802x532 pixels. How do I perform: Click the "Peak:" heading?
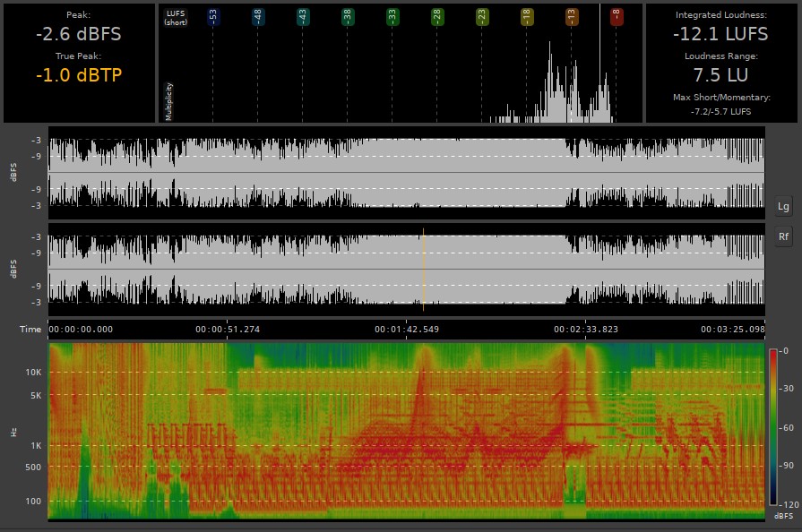78,15
